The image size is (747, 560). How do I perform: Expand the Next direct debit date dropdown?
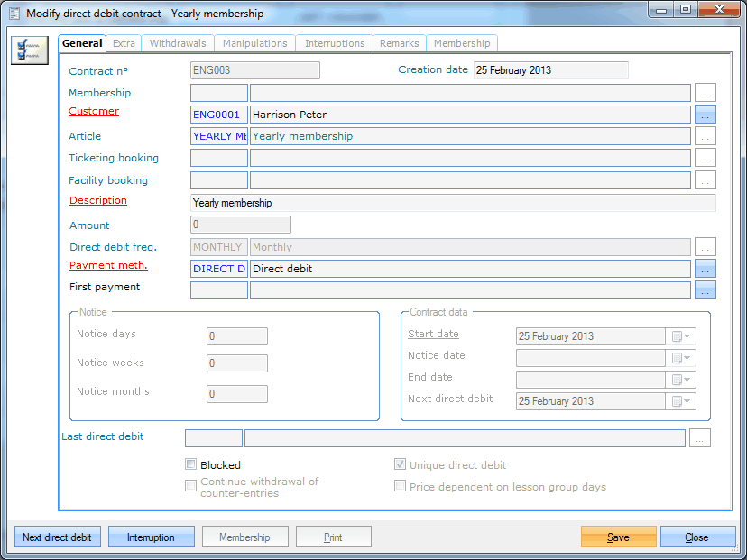(x=683, y=401)
